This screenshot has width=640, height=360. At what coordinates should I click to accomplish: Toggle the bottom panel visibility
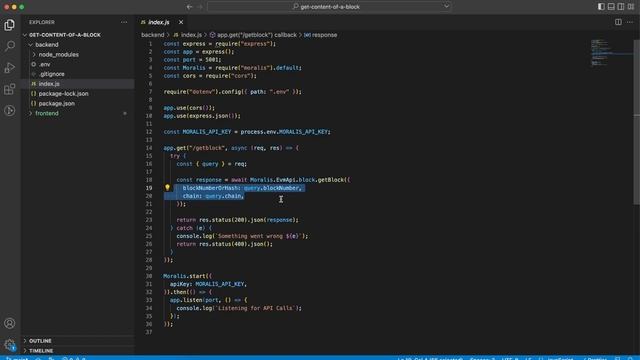pyautogui.click(x=611, y=7)
